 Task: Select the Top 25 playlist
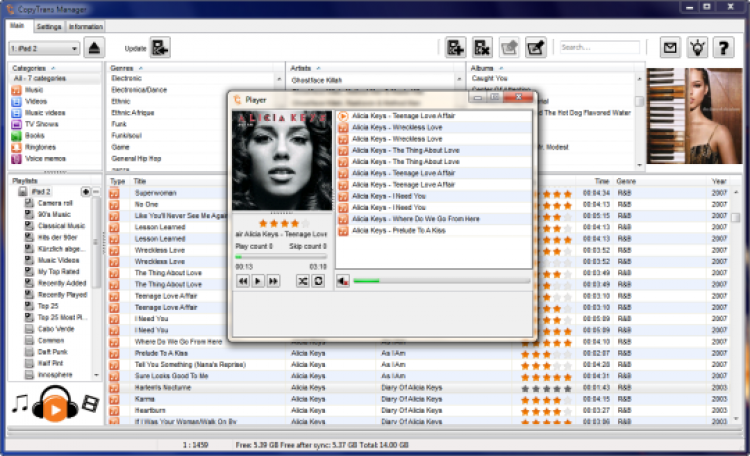(48, 306)
